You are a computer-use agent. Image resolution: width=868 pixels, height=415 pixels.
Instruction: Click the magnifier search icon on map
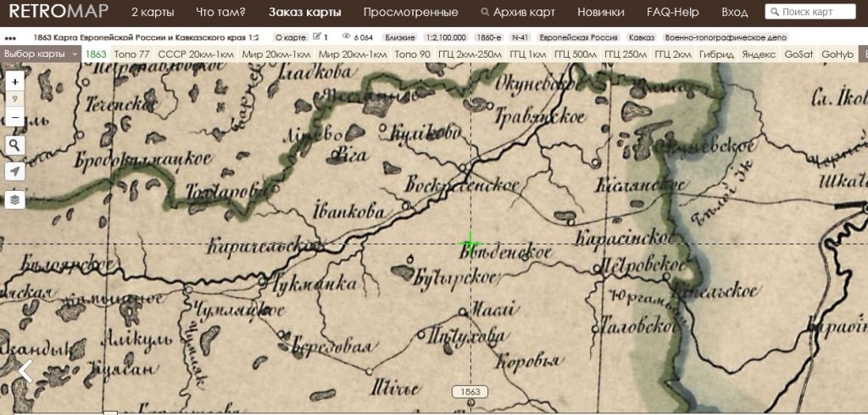coord(15,145)
